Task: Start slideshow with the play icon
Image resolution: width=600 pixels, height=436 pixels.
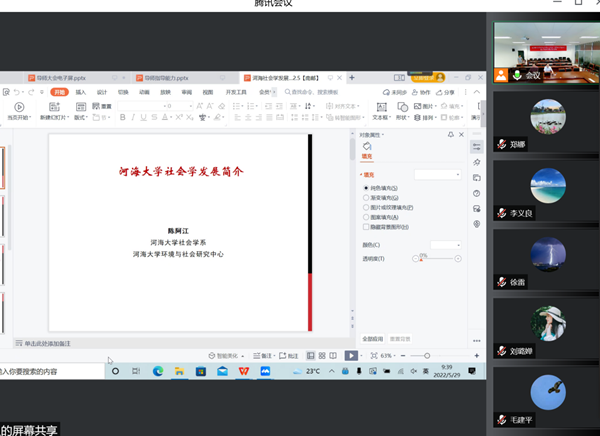Action: coord(351,355)
